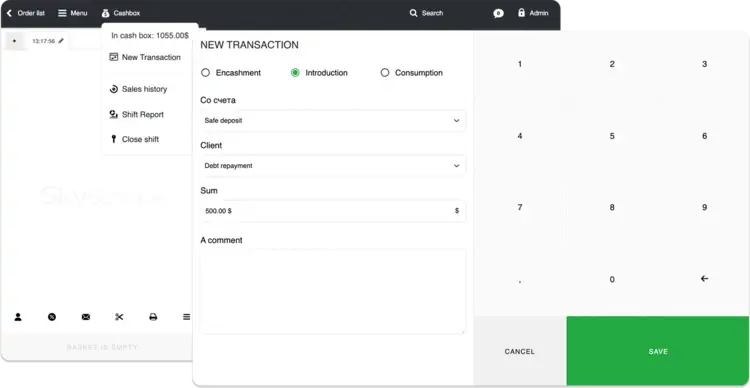Click the printer icon
The image size is (750, 388).
153,317
